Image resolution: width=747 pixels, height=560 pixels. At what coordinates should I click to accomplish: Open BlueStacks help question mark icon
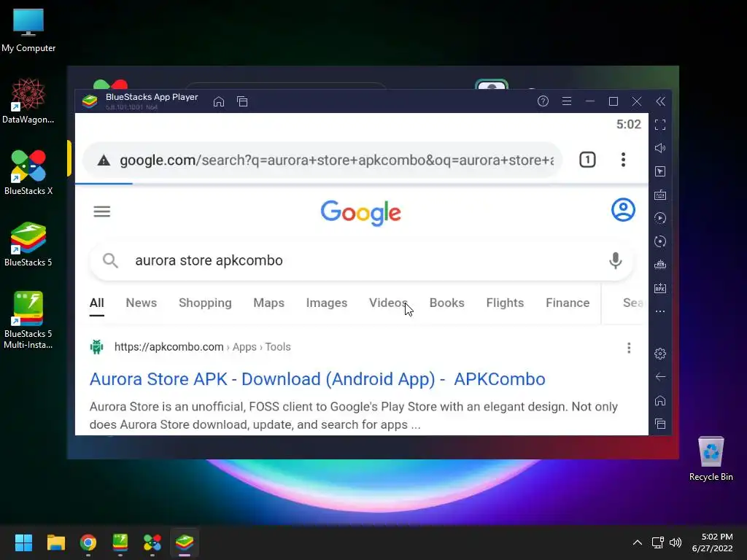point(543,101)
